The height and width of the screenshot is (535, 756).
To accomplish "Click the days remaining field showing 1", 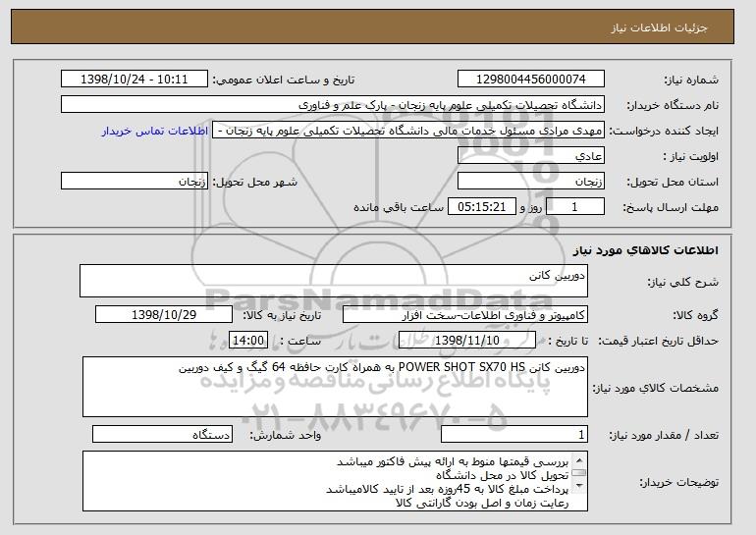I will coord(574,207).
